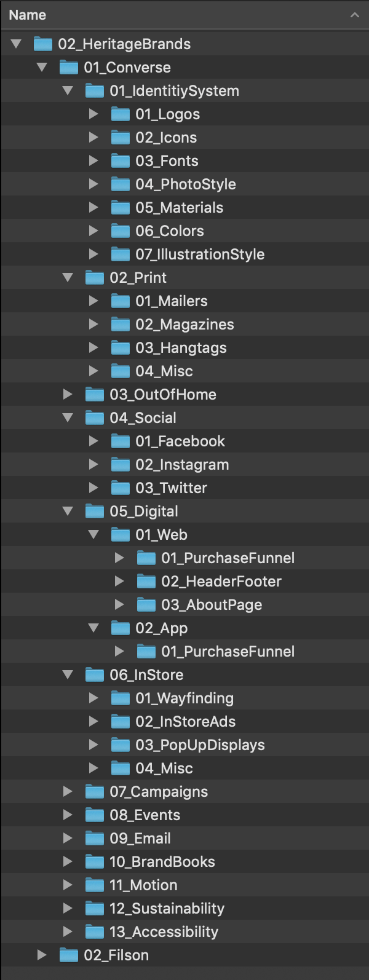The height and width of the screenshot is (980, 369).
Task: Click the 01_Wayfinding folder icon
Action: [x=121, y=698]
